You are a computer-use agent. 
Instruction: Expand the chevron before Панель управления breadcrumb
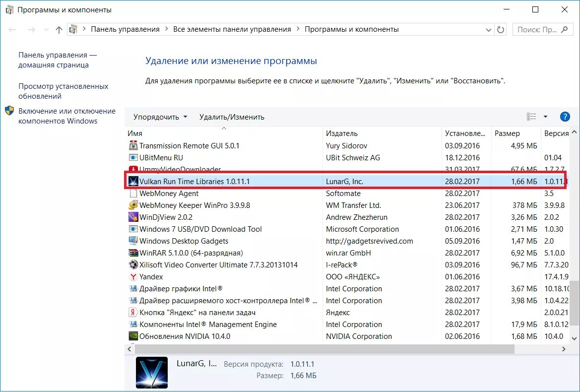[x=84, y=29]
